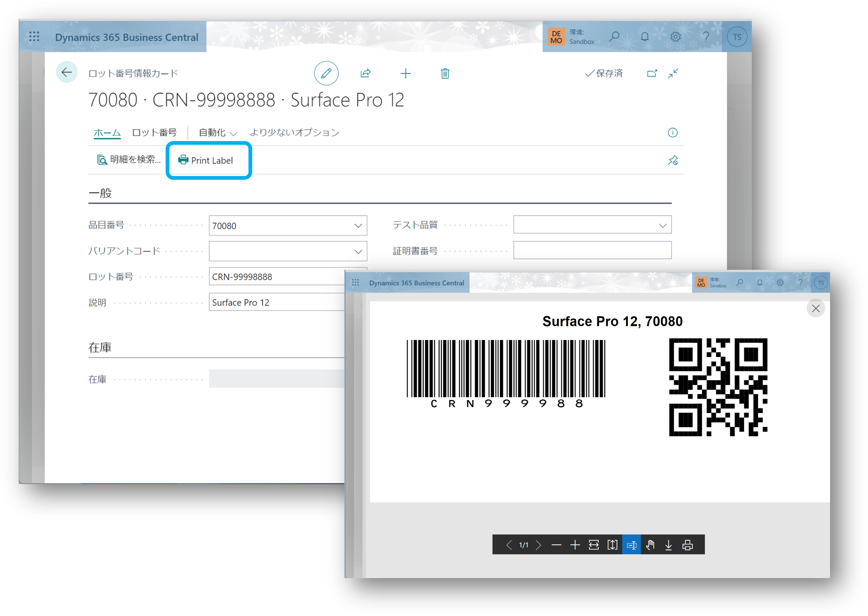Open search magnifier in main header

coord(614,36)
